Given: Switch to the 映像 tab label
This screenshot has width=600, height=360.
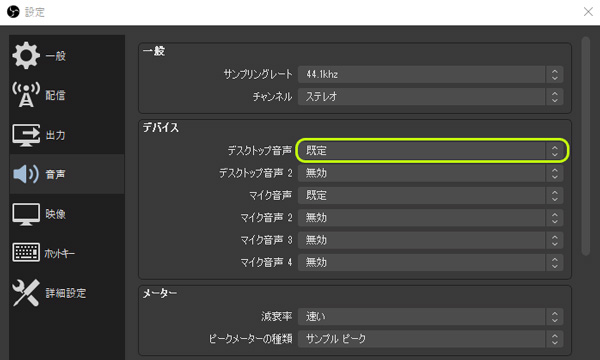Looking at the screenshot, I should pos(55,214).
